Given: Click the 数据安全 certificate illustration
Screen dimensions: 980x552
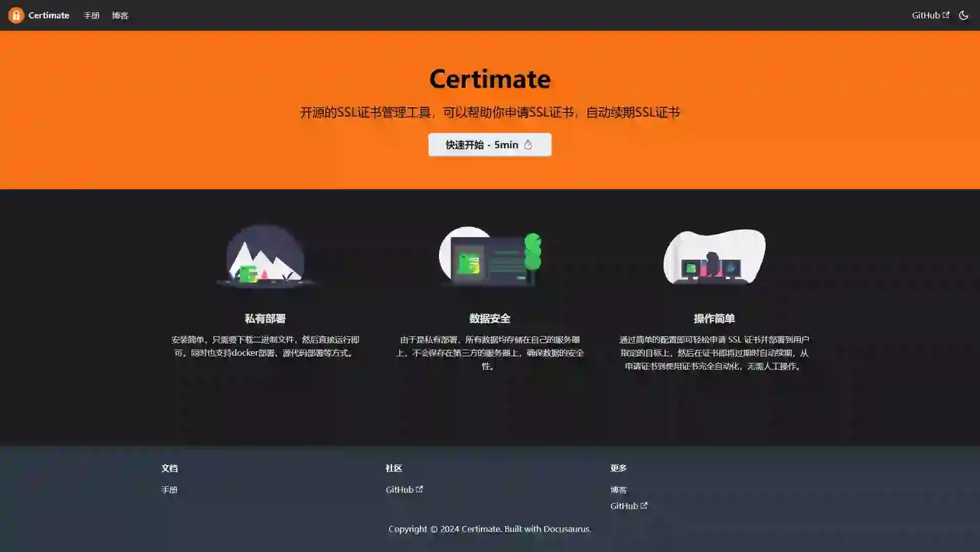Looking at the screenshot, I should [489, 258].
